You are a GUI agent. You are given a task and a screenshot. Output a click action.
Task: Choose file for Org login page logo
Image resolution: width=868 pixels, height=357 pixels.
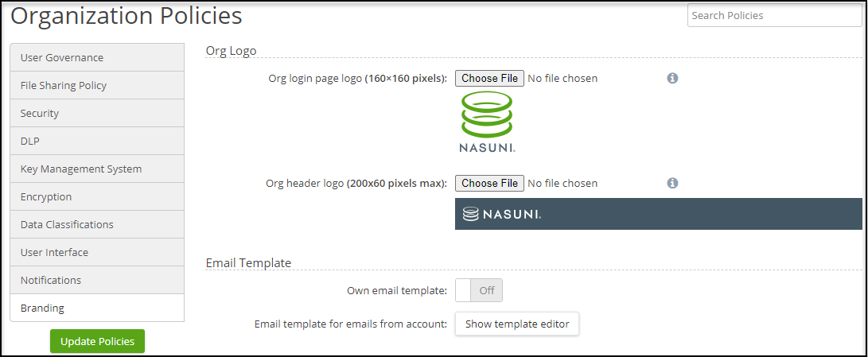tap(489, 78)
